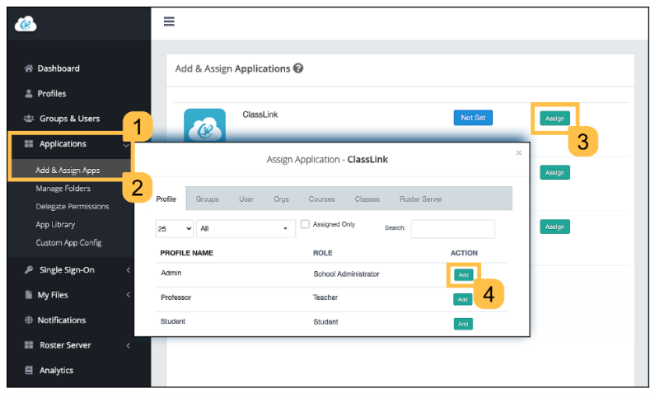Click the Search input field
The height and width of the screenshot is (393, 655).
(x=453, y=229)
